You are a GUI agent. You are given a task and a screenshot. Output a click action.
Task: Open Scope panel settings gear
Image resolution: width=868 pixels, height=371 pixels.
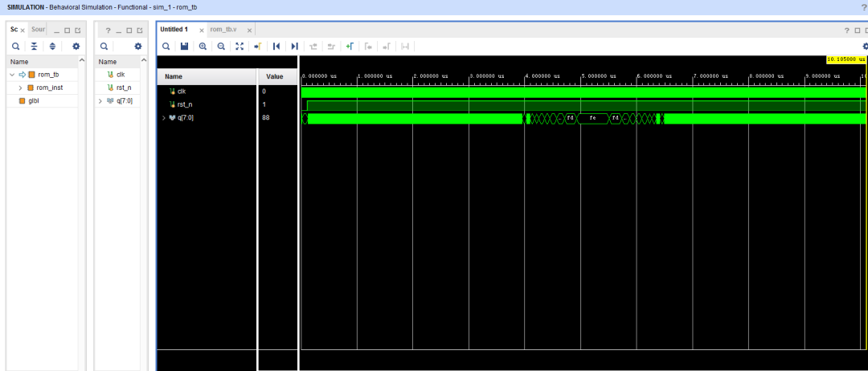76,47
